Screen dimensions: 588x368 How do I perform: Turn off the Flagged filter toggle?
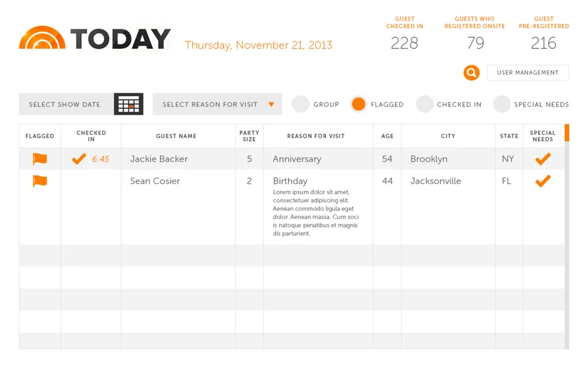tap(359, 104)
